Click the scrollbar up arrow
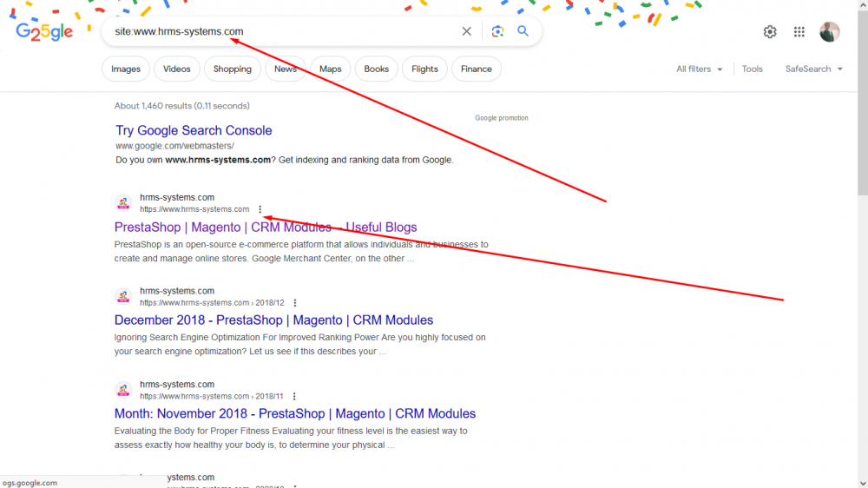 click(x=863, y=4)
